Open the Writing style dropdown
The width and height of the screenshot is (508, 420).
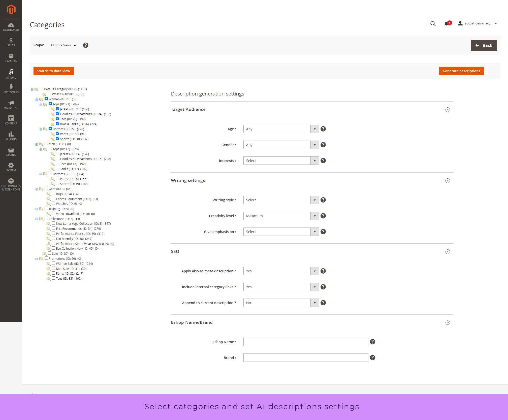pyautogui.click(x=281, y=200)
